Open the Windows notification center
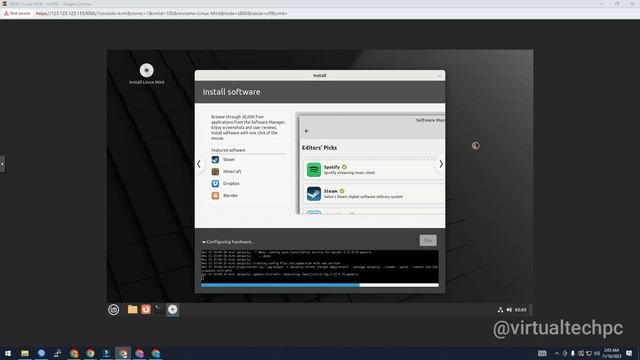640x360 pixels. tap(629, 353)
